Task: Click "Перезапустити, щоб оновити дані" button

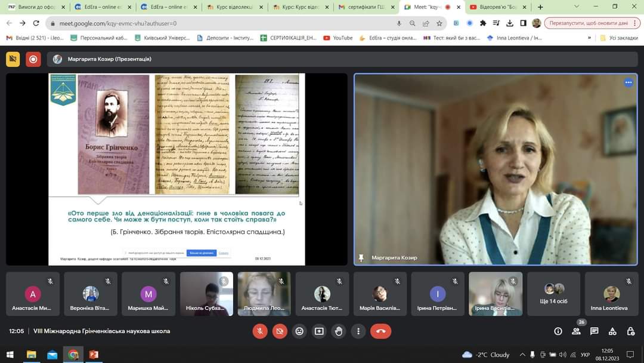Action: pyautogui.click(x=588, y=23)
